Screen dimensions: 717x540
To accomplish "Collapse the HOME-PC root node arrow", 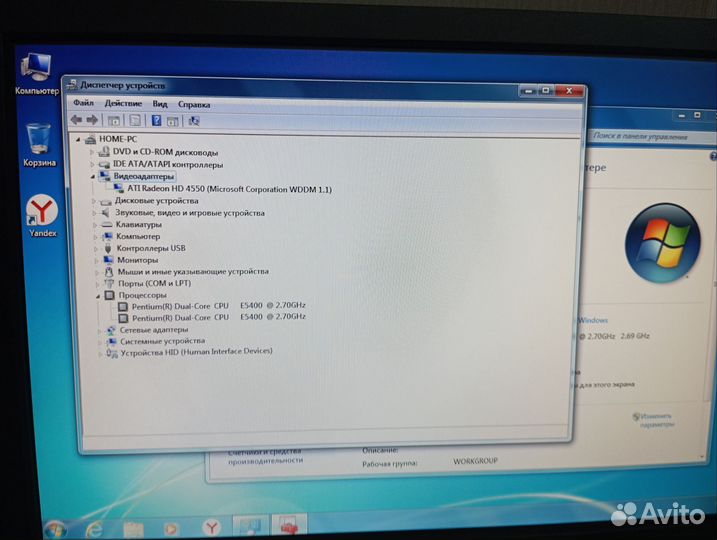I will click(x=78, y=139).
